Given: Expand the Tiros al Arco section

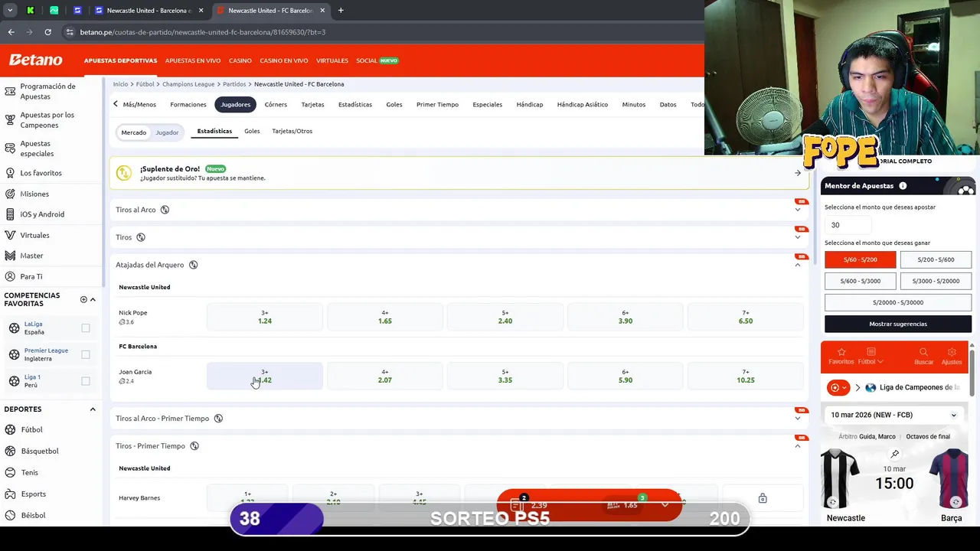Looking at the screenshot, I should click(798, 210).
